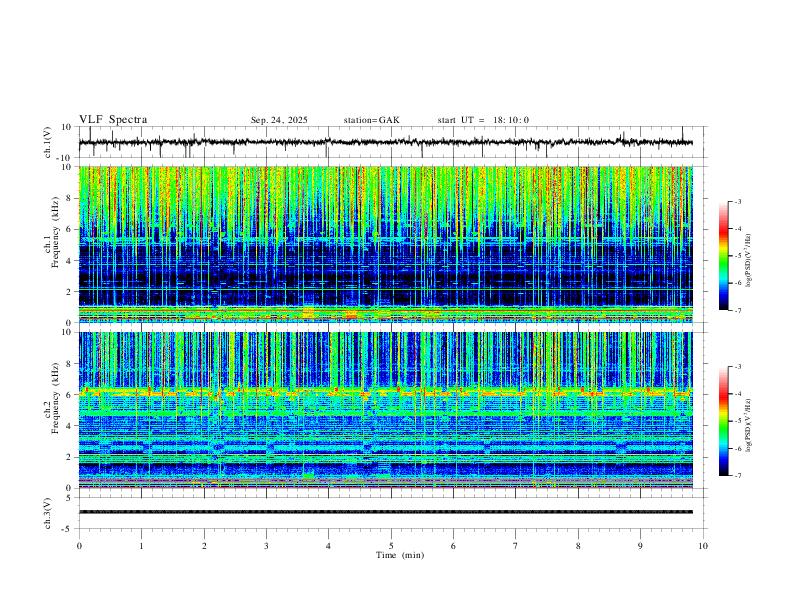Click the "-3" value atop ch.1 color bar
This screenshot has height=612, width=792.
click(738, 201)
